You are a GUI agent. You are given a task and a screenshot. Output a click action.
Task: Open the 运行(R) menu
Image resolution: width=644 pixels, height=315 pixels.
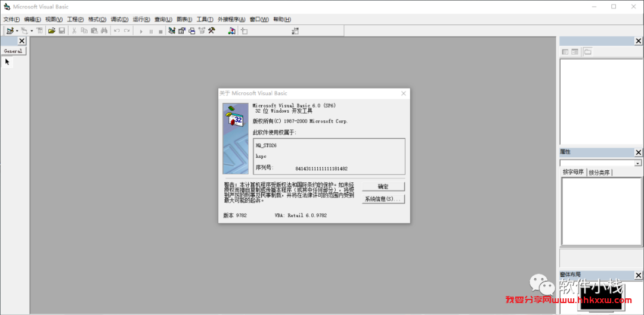coord(141,19)
